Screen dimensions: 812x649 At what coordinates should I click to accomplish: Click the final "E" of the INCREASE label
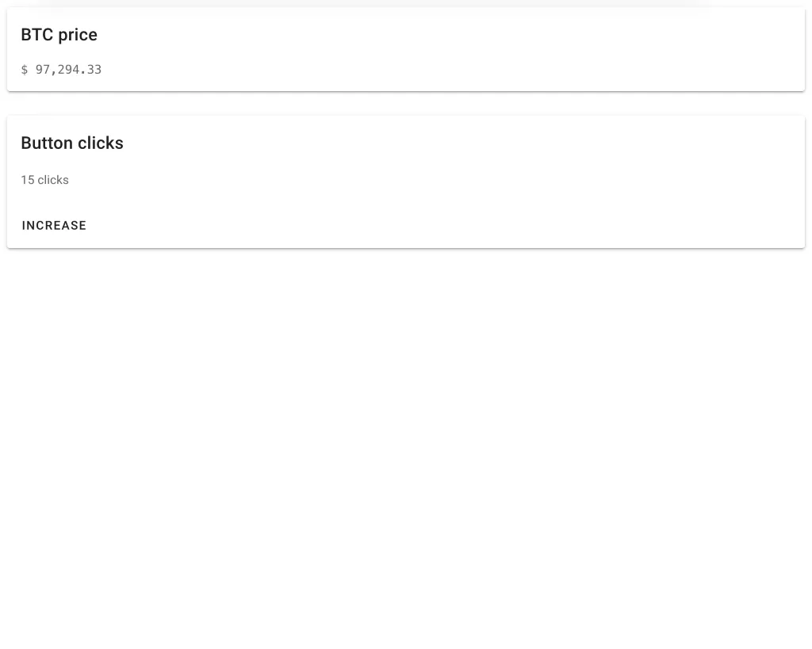pos(82,226)
